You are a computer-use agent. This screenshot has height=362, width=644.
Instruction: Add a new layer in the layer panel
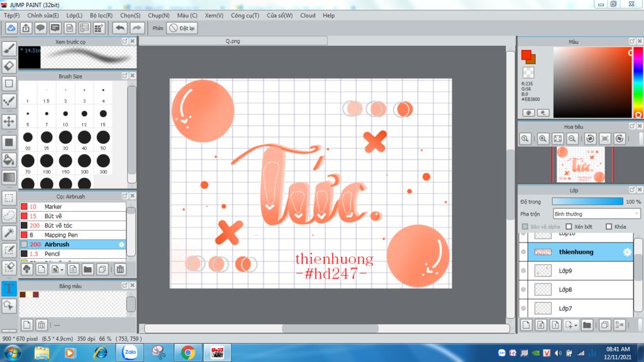[x=526, y=325]
